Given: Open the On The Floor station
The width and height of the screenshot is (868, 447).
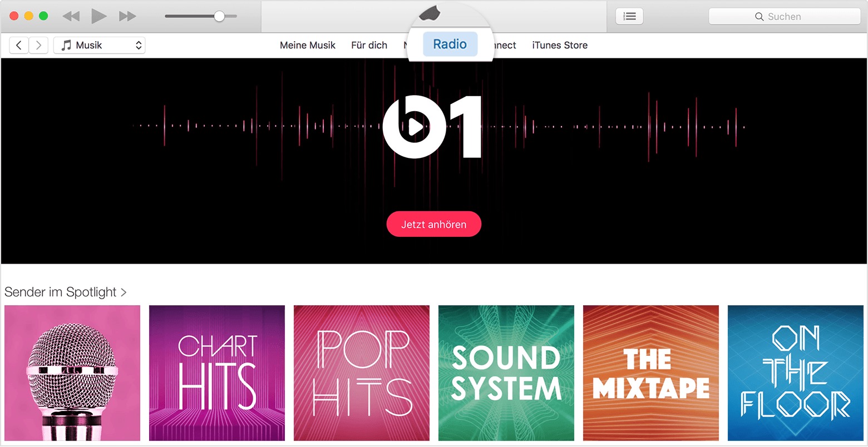Looking at the screenshot, I should [796, 373].
